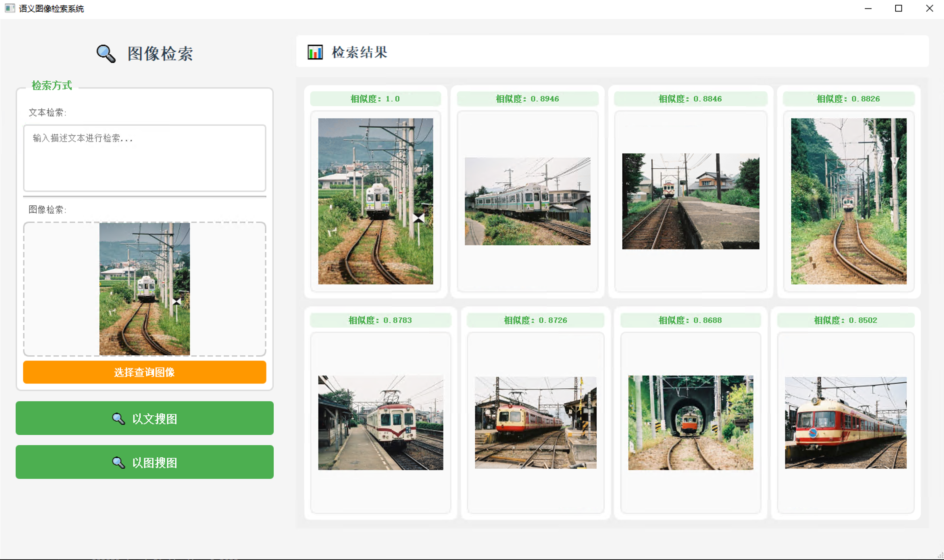Click magnifier icon on 以文搜图 button

[x=118, y=418]
